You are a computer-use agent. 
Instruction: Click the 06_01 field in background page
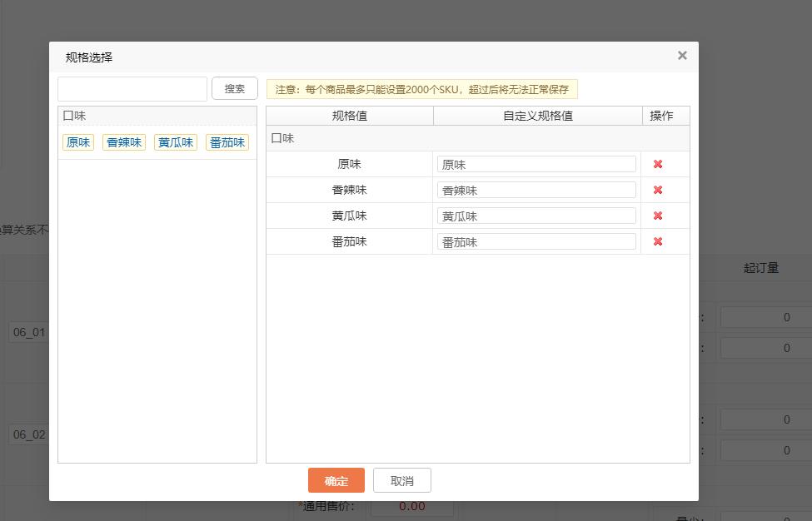click(x=28, y=332)
